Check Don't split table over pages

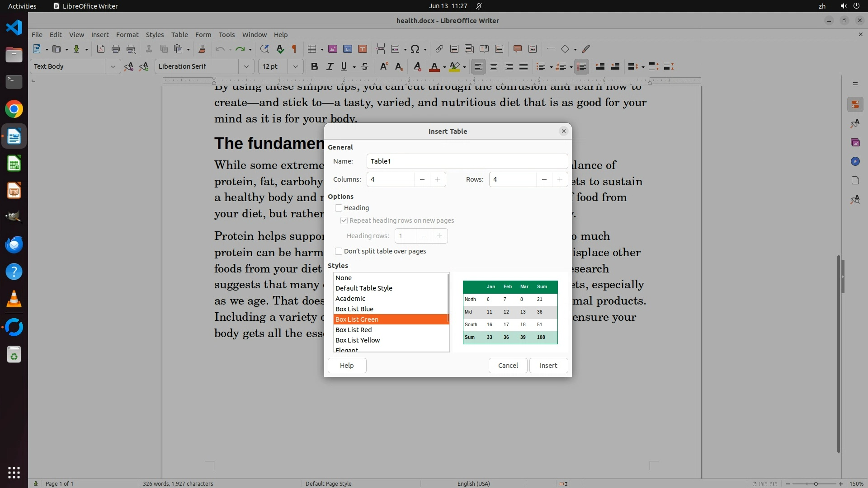(339, 251)
